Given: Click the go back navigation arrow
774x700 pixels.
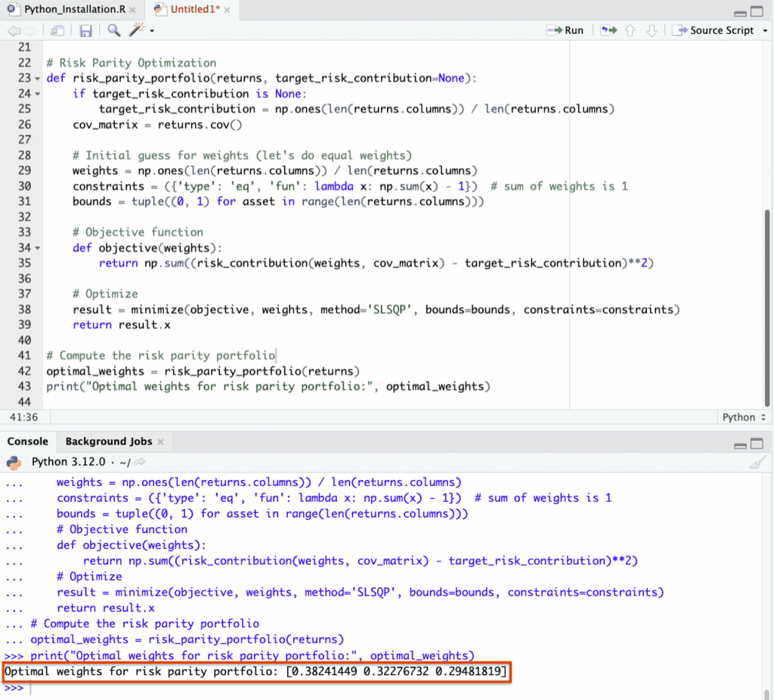Looking at the screenshot, I should point(14,31).
